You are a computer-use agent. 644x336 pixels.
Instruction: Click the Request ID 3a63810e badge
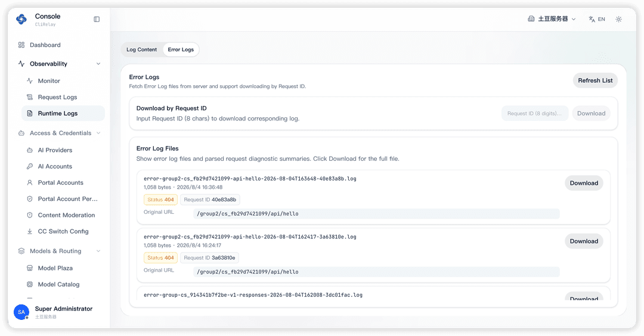(209, 257)
